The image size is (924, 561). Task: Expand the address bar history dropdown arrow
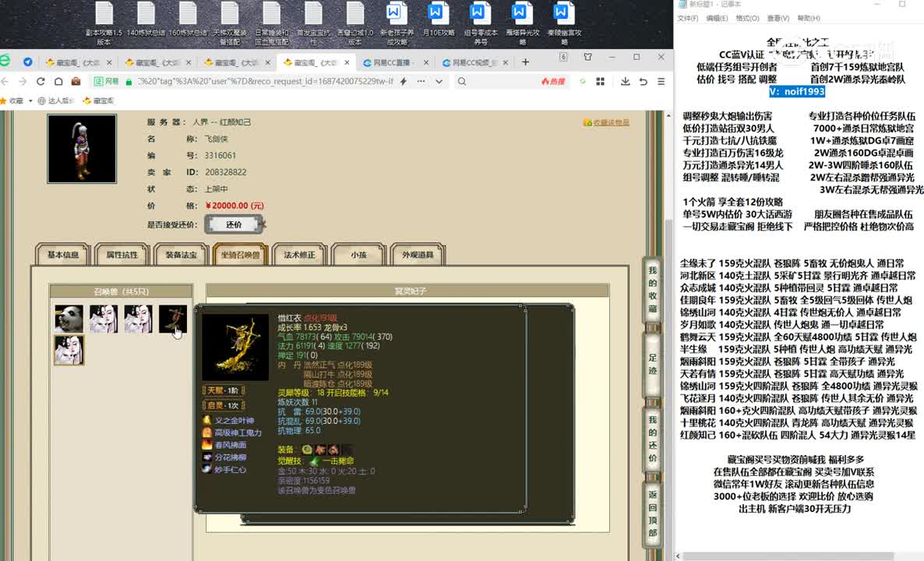(439, 81)
